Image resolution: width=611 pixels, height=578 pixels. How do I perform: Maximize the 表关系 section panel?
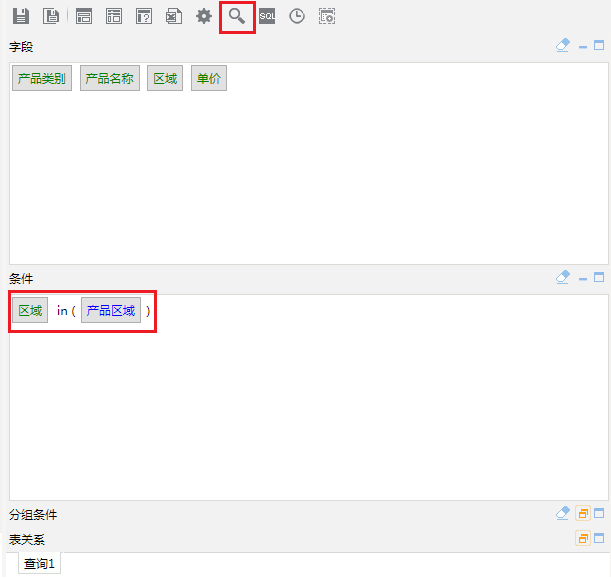(x=599, y=538)
